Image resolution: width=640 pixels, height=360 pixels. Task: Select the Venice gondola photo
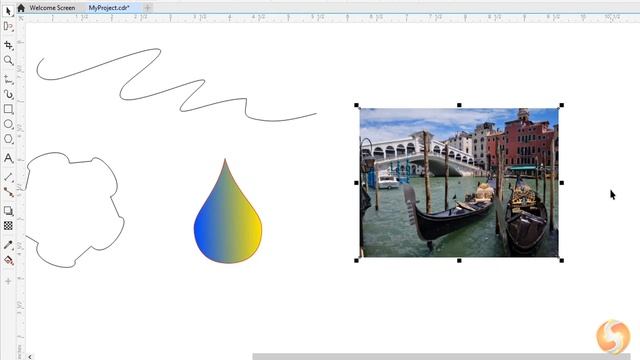(459, 182)
